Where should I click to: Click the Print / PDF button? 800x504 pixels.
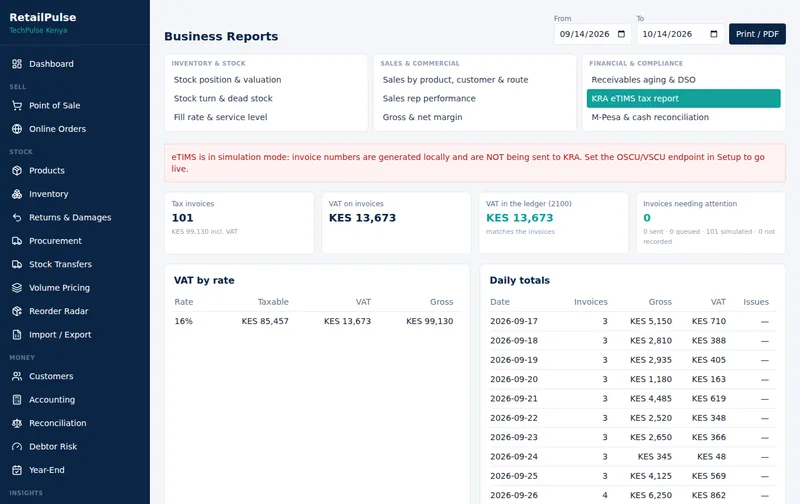tap(757, 34)
